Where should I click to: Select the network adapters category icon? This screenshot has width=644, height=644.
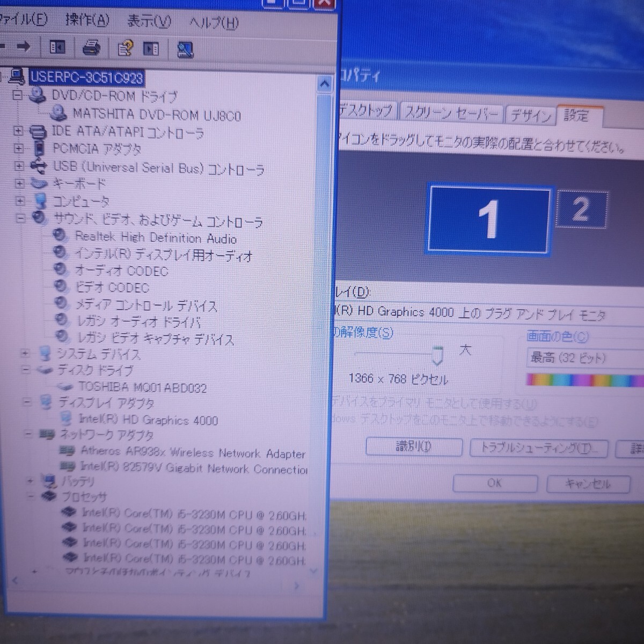coord(47,434)
